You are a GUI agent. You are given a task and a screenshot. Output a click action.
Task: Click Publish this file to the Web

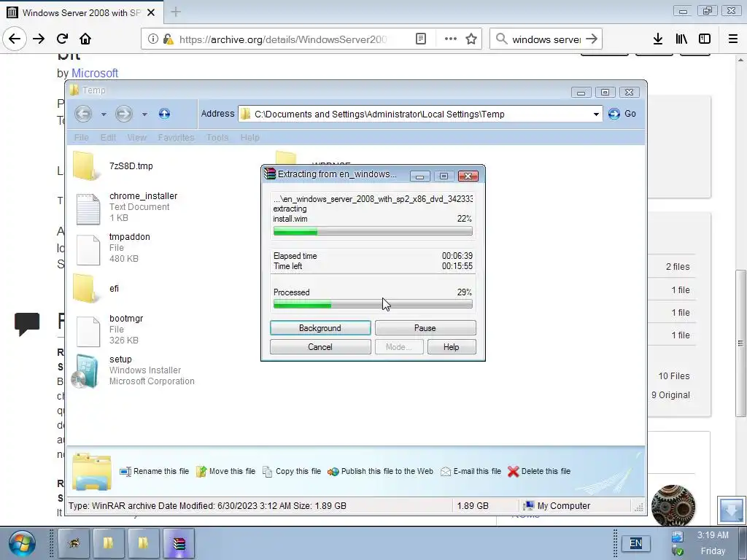[381, 472]
